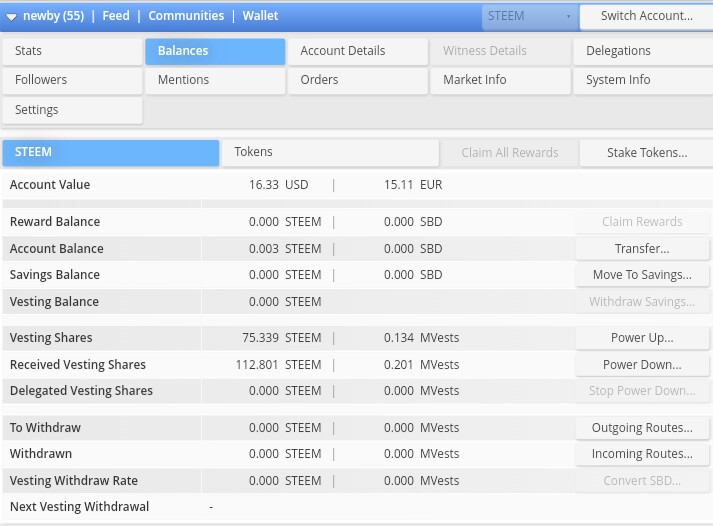The width and height of the screenshot is (713, 526).
Task: Click the Power Down button
Action: [642, 365]
